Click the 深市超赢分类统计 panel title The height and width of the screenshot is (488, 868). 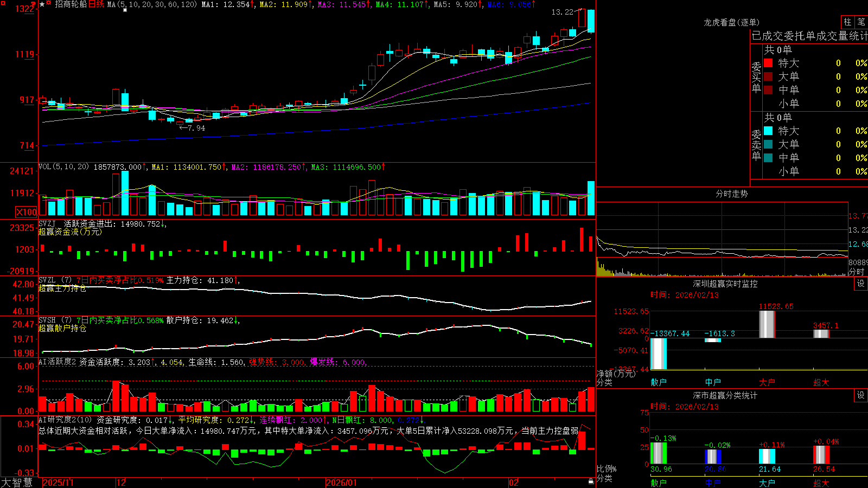[x=725, y=395]
